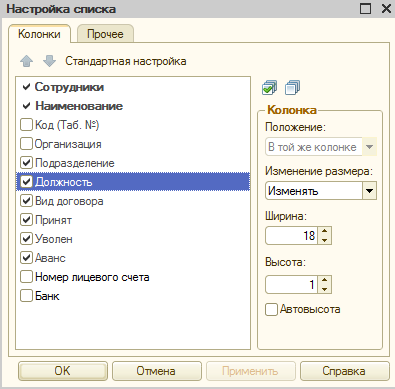
Task: Decrease the Высота value with down spinner
Action: point(325,289)
